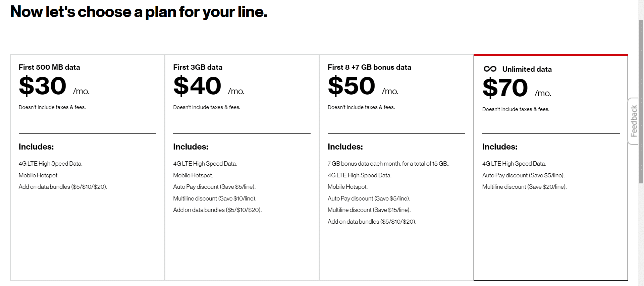
Task: Click 'First 3GB data' heading
Action: pyautogui.click(x=198, y=67)
